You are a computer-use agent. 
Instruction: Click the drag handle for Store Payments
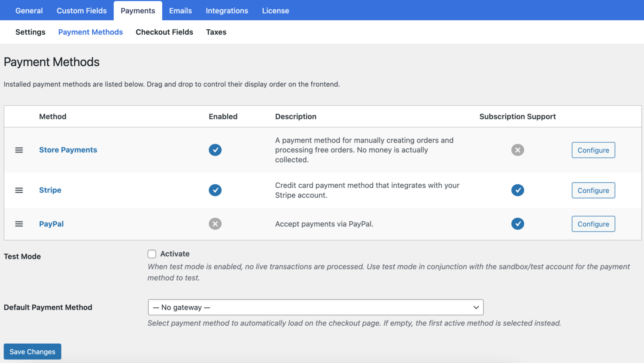coord(19,150)
